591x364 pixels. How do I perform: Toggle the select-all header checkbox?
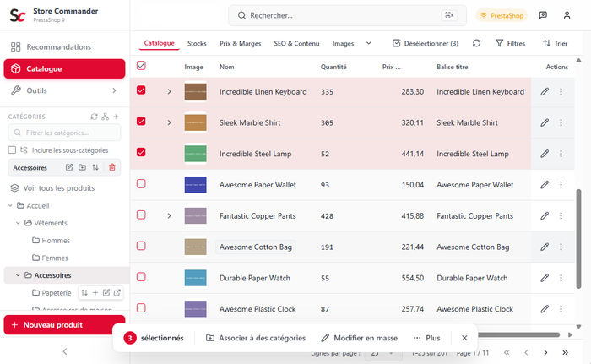point(141,66)
